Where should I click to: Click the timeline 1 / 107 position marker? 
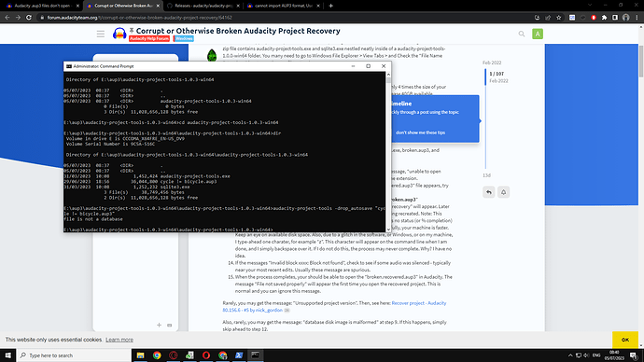click(497, 74)
